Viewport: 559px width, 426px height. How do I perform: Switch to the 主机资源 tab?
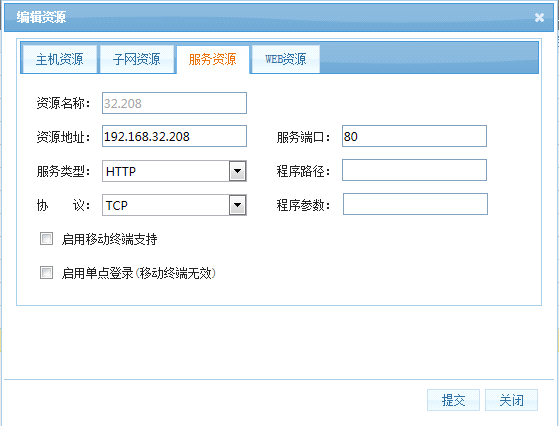[59, 59]
